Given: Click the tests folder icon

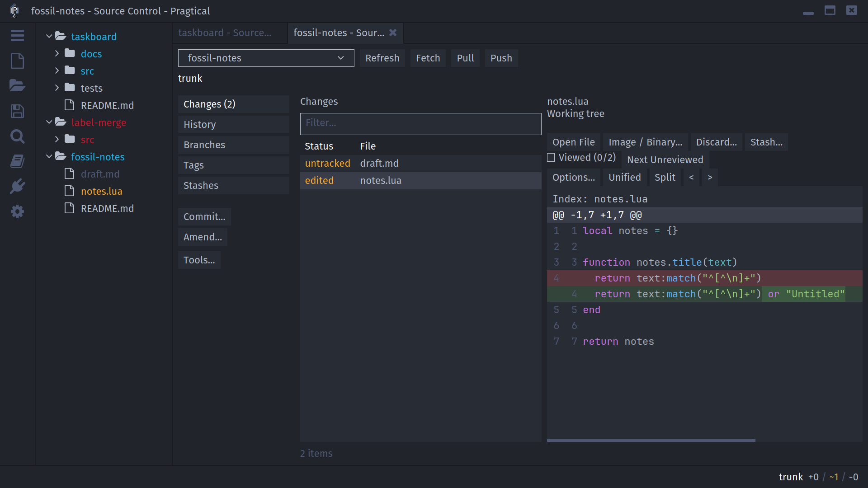Looking at the screenshot, I should click(70, 88).
